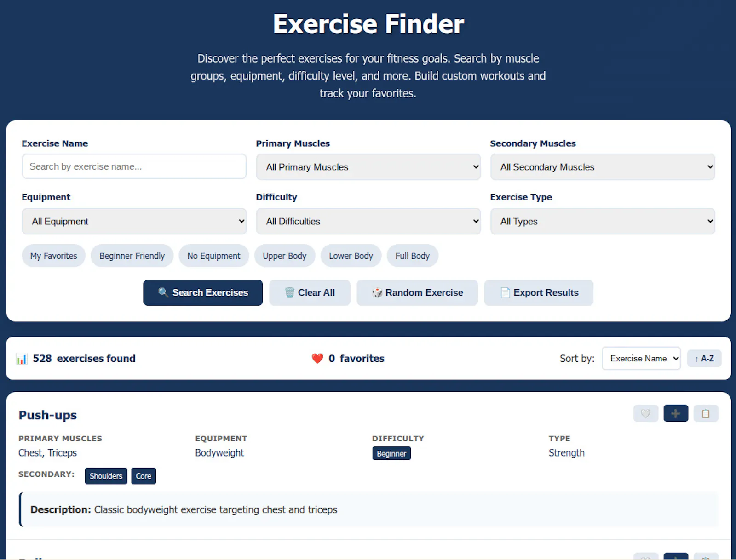Click the Clear All button
The height and width of the screenshot is (560, 736).
coord(310,292)
